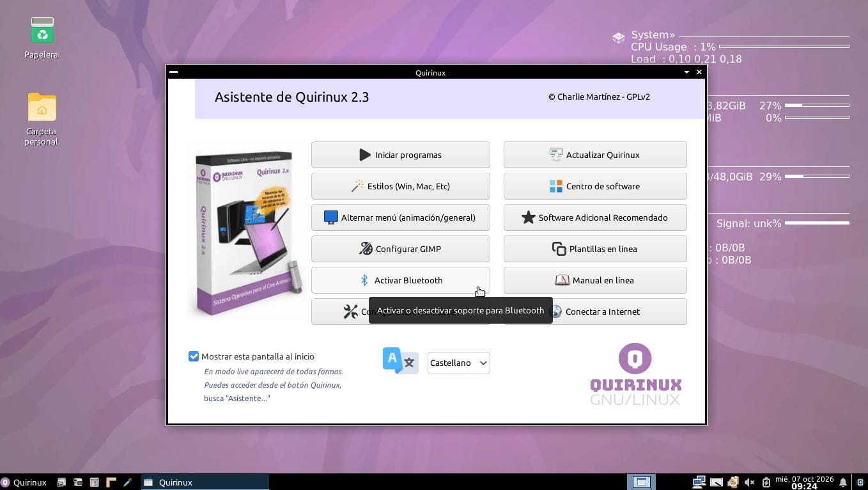Open the Castellano language dropdown

[x=458, y=363]
